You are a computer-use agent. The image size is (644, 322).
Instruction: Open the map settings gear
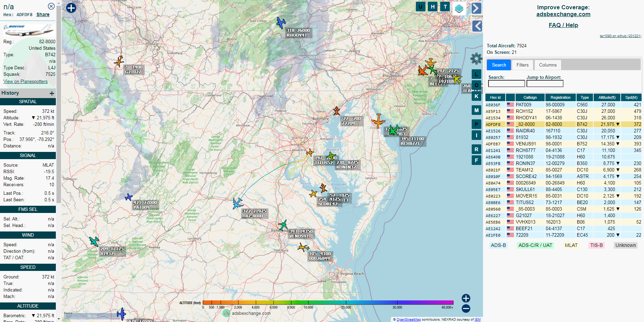point(476,59)
